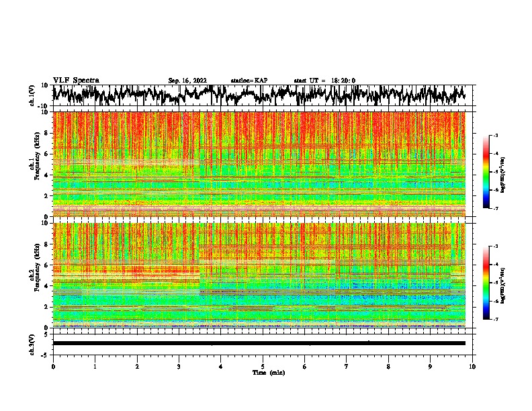The image size is (532, 411).
Task: Click time axis tick label '3'
Action: (x=179, y=367)
